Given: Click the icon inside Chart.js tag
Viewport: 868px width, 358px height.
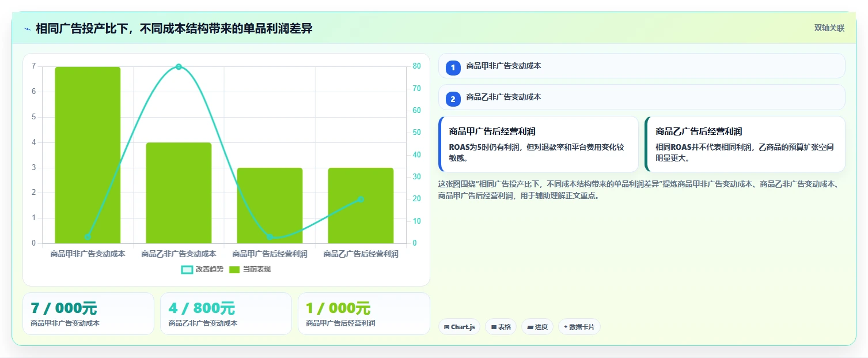Looking at the screenshot, I should (446, 327).
